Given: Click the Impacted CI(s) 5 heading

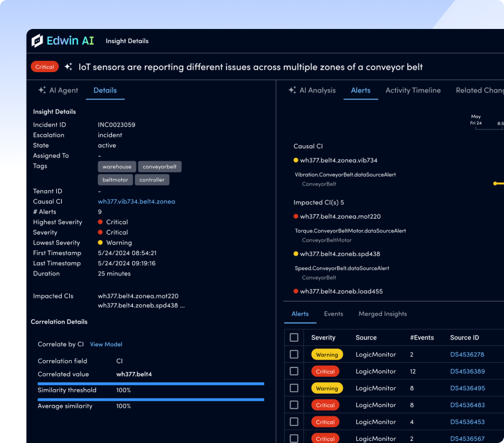Looking at the screenshot, I should tap(318, 202).
